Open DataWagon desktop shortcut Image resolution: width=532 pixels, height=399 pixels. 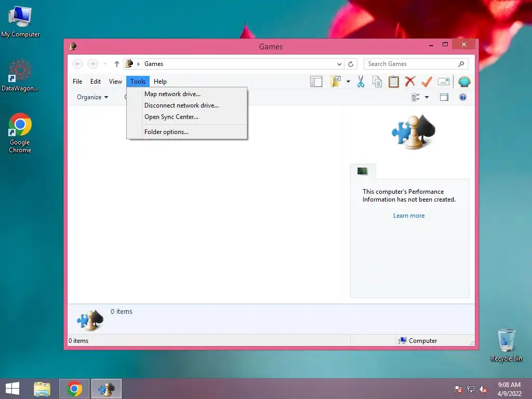tap(20, 75)
